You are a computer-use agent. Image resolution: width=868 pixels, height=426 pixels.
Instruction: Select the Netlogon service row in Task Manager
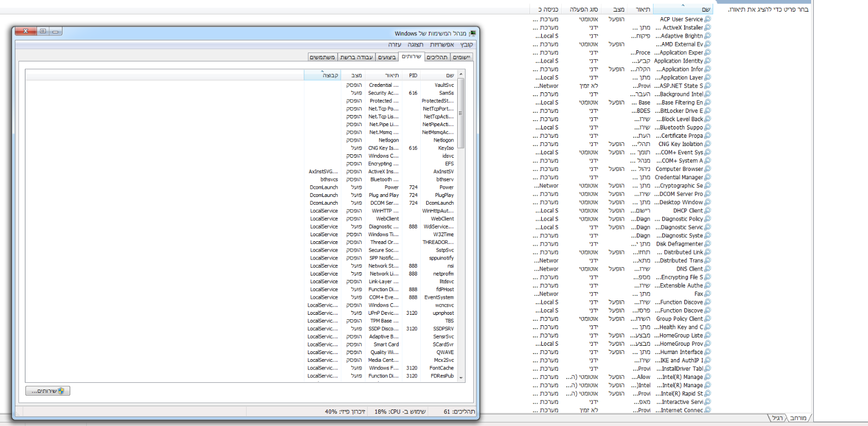tap(241, 140)
